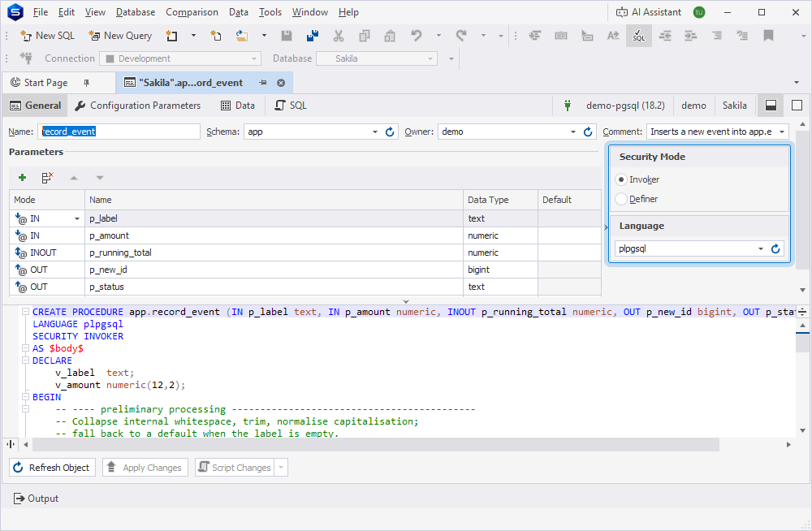Screen dimensions: 812x531
Task: Click into the procedure Name field
Action: click(119, 132)
